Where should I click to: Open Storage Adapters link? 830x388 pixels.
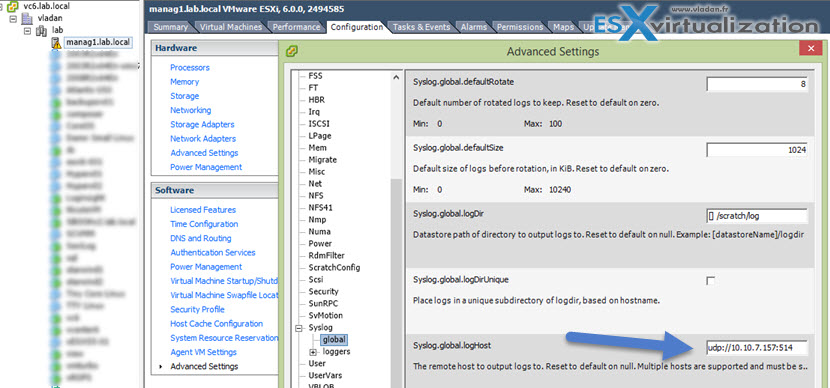(x=202, y=125)
